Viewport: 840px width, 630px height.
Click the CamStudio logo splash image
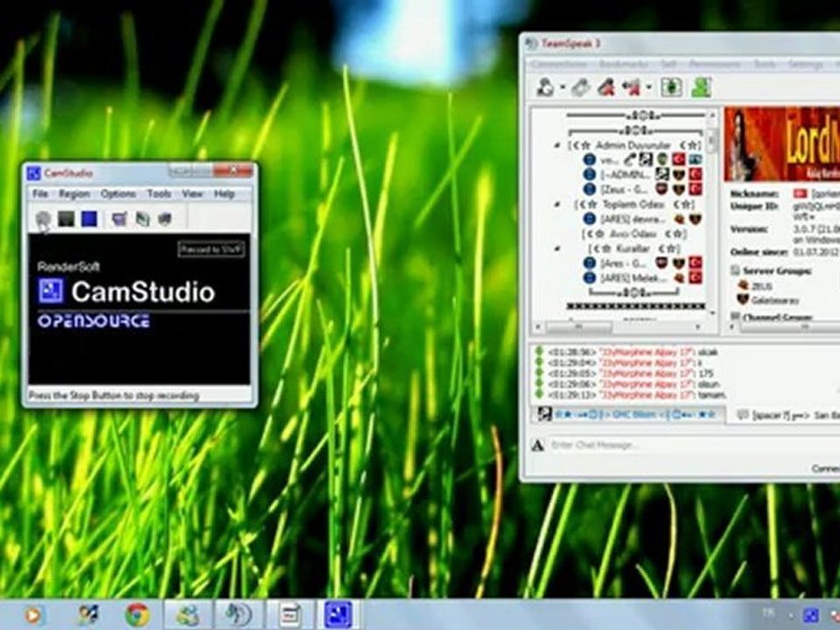[x=139, y=309]
